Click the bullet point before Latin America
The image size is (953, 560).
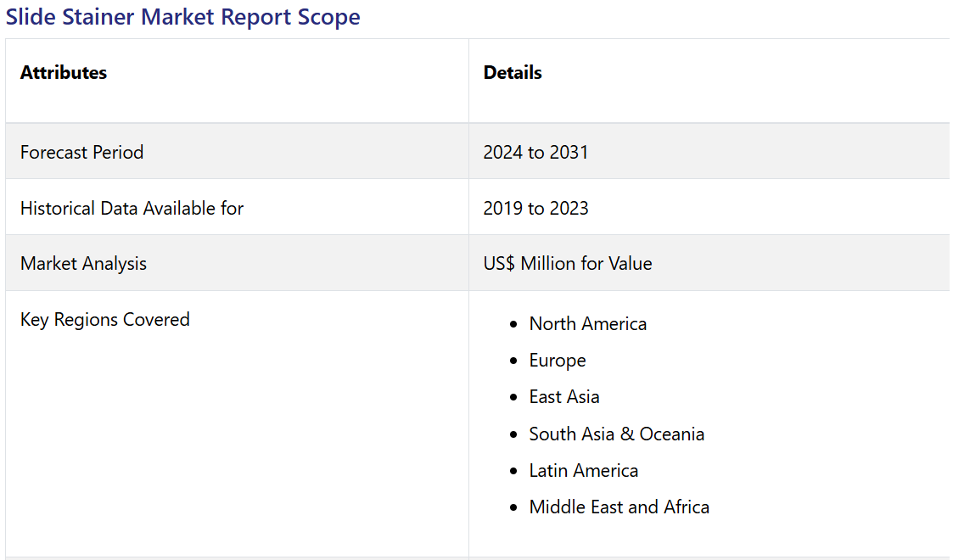point(513,472)
